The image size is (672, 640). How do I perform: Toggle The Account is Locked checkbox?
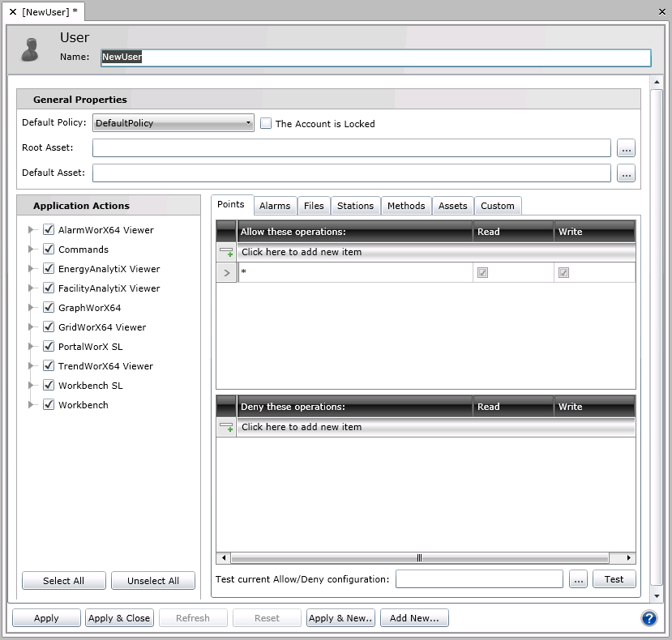[266, 124]
